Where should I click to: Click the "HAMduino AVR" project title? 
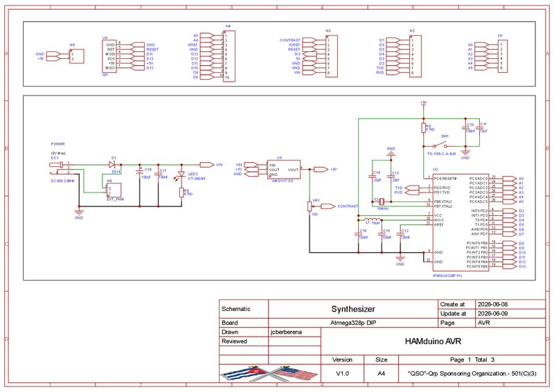click(433, 341)
